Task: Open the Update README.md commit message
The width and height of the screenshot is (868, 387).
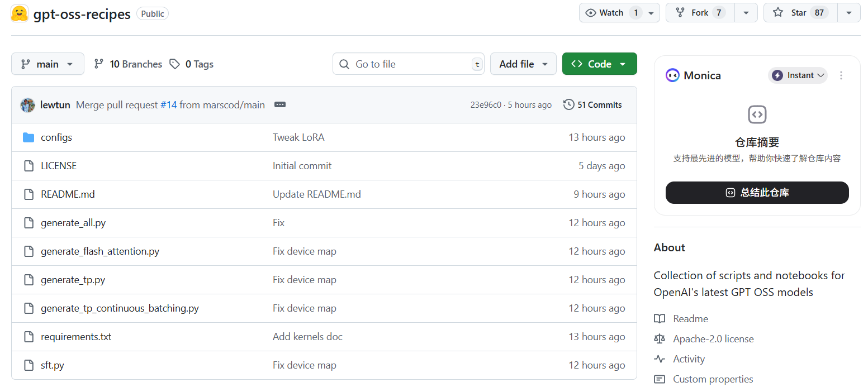Action: [x=317, y=194]
